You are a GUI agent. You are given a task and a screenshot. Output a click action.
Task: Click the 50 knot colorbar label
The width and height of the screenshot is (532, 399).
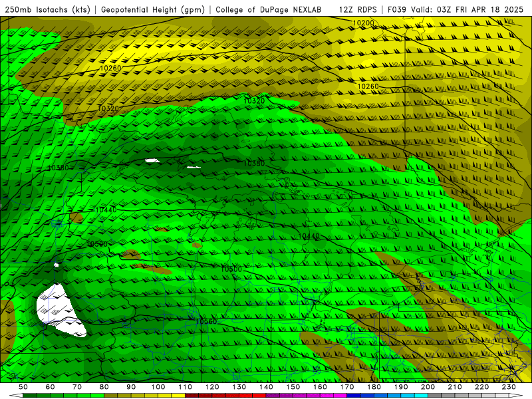point(23,387)
